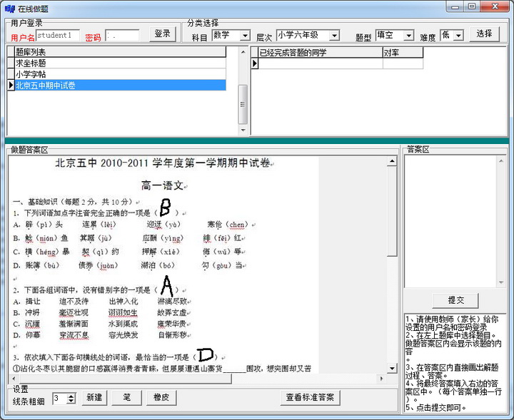
Task: Click the exam document horizontal scrollbar thumb
Action: pyautogui.click(x=125, y=379)
